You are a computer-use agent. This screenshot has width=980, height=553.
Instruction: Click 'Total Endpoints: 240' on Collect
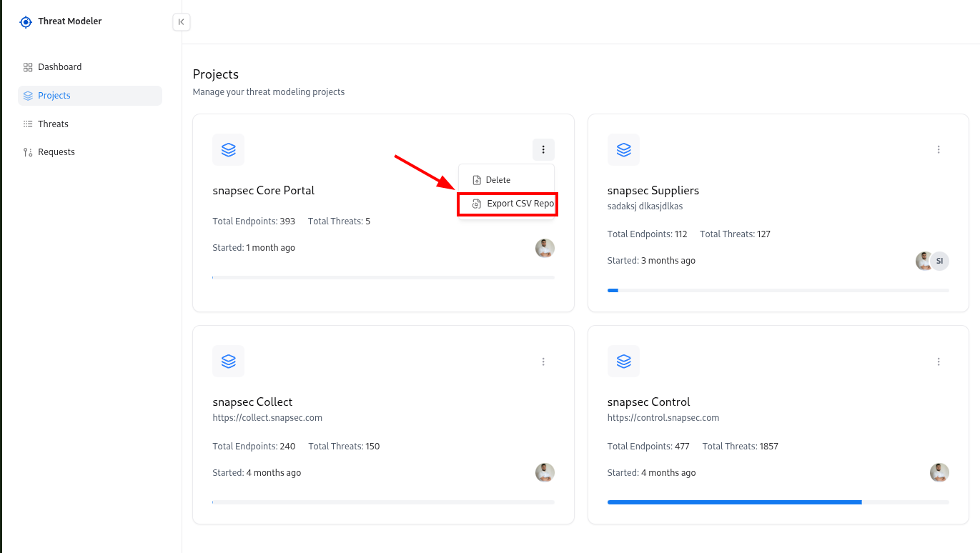[254, 447]
